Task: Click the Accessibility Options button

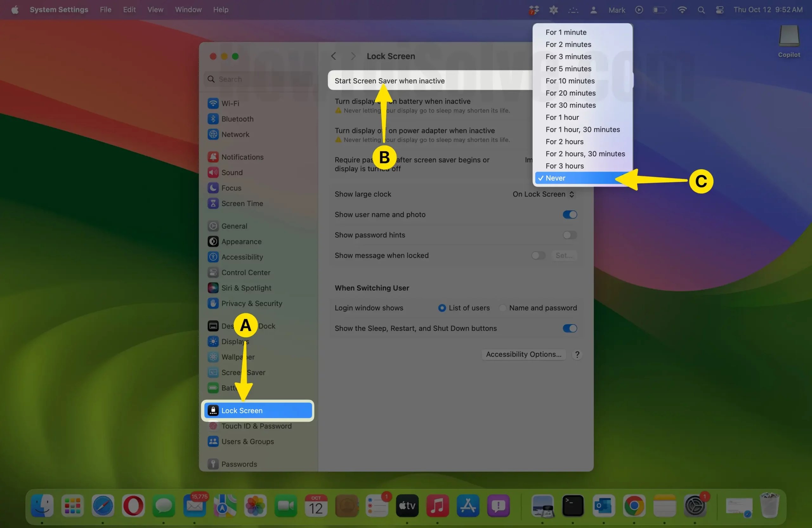Action: pos(523,354)
